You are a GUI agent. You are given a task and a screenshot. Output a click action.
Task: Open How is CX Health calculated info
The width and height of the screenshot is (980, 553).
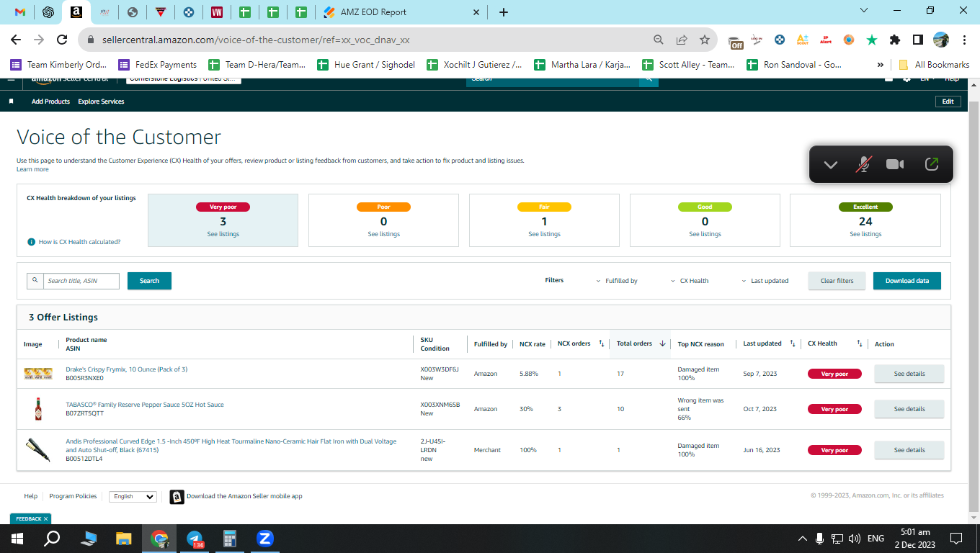[x=74, y=242]
